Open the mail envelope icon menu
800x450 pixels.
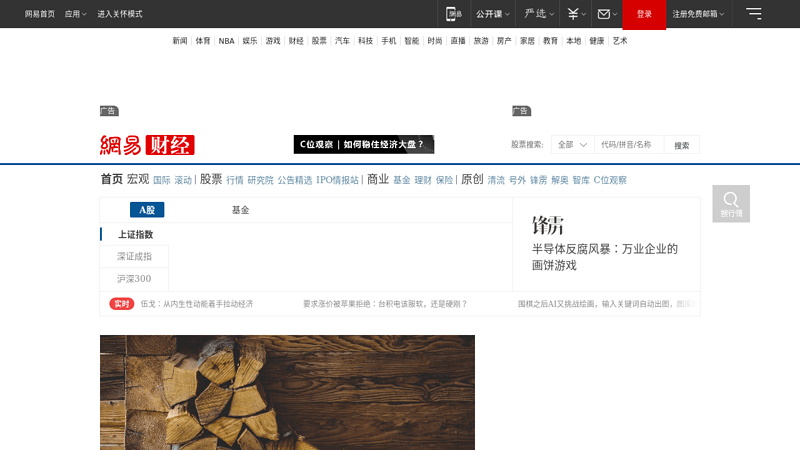607,14
